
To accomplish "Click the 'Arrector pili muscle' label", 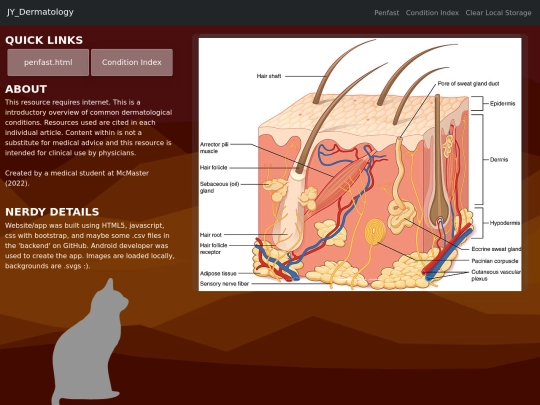I will (x=214, y=148).
